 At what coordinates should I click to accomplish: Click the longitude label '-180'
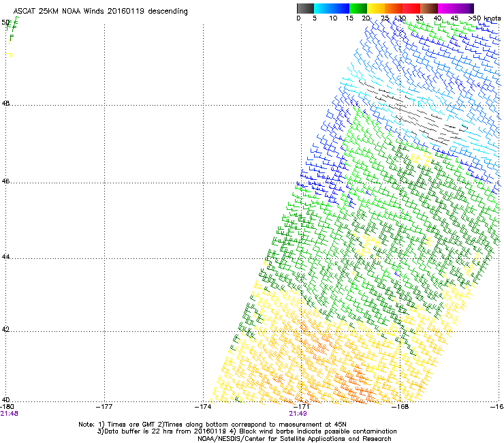[7, 407]
